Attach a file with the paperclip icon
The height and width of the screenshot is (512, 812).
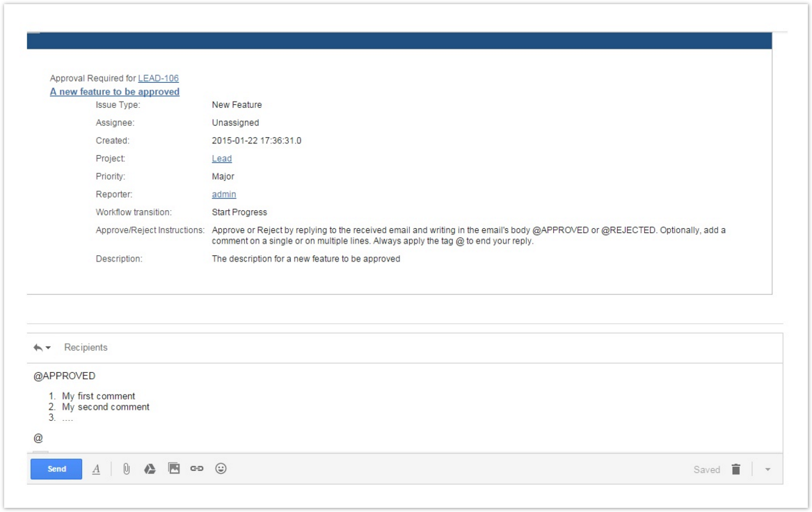click(126, 469)
